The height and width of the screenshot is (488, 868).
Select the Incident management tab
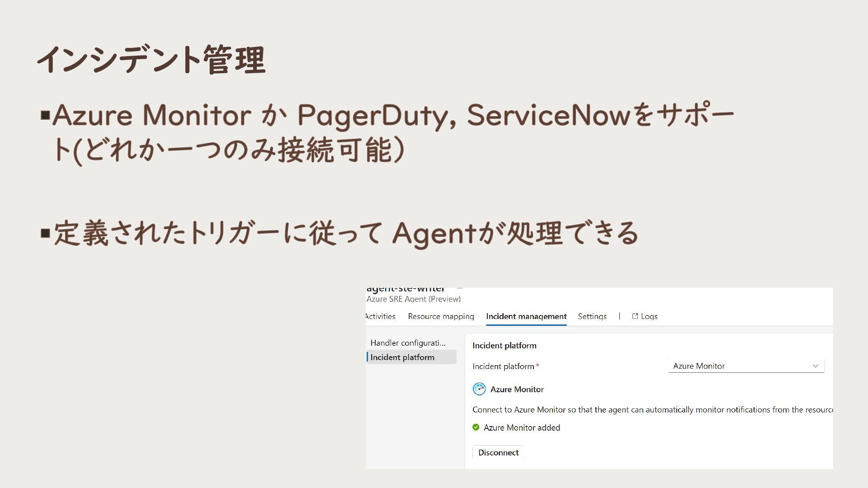[526, 316]
